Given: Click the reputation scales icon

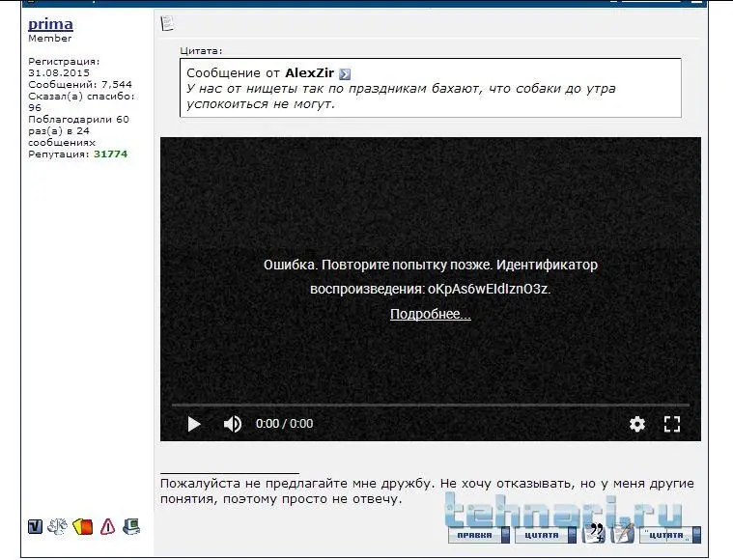Looking at the screenshot, I should coord(57,526).
